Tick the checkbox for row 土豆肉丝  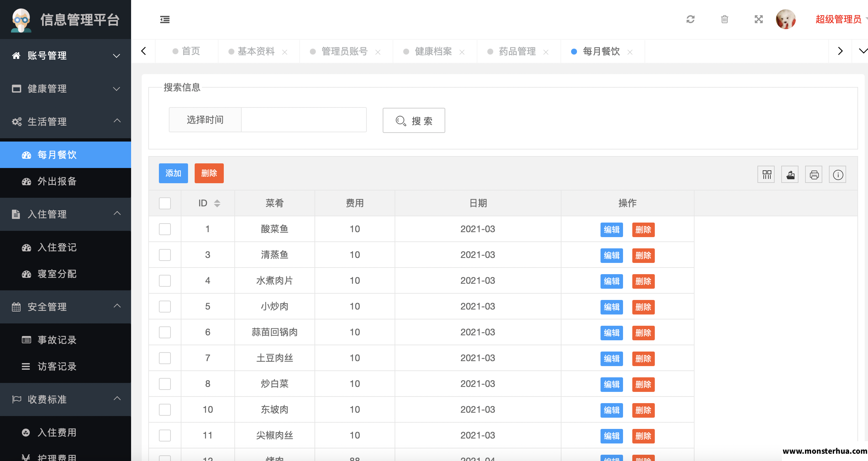coord(165,358)
